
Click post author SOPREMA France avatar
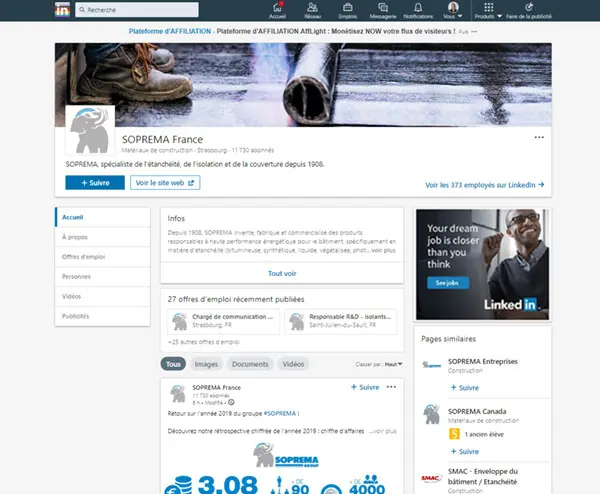(x=178, y=394)
